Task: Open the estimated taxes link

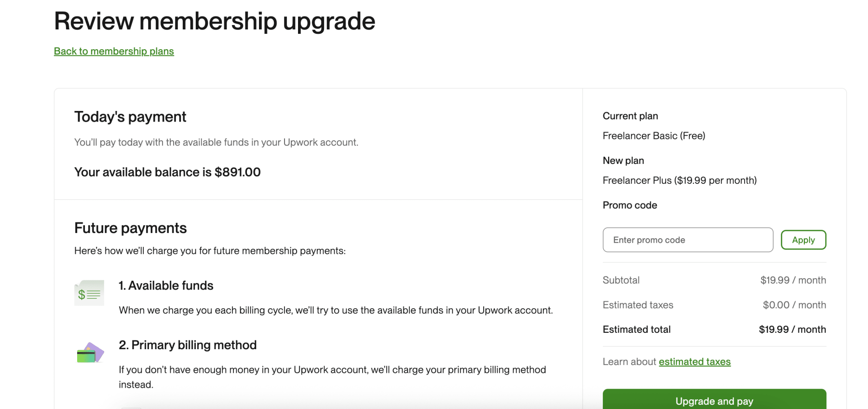Action: pyautogui.click(x=694, y=362)
